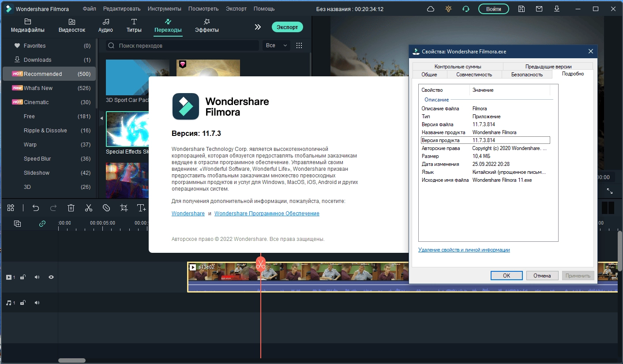
Task: Open Контрольные суммы tab in properties
Action: [x=458, y=67]
